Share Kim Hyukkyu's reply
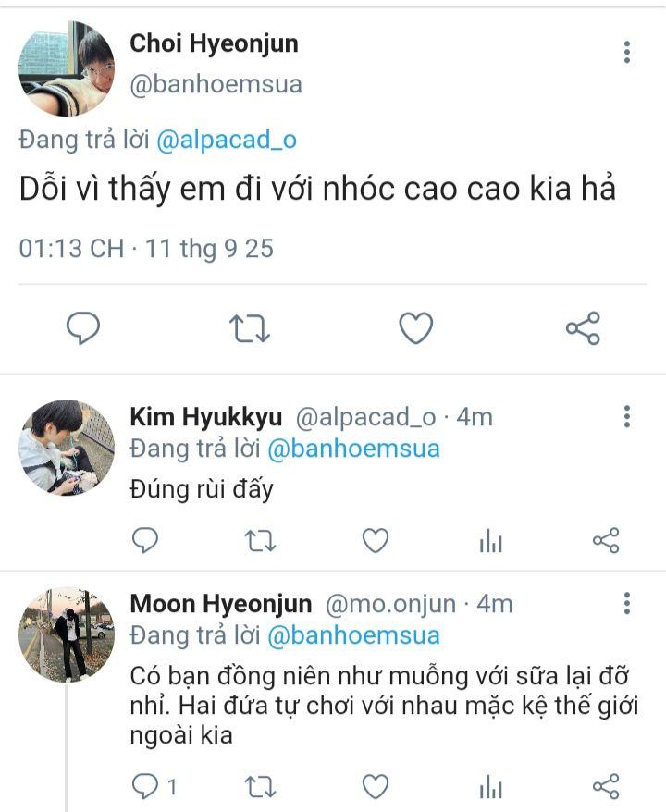The image size is (666, 812). (x=605, y=541)
